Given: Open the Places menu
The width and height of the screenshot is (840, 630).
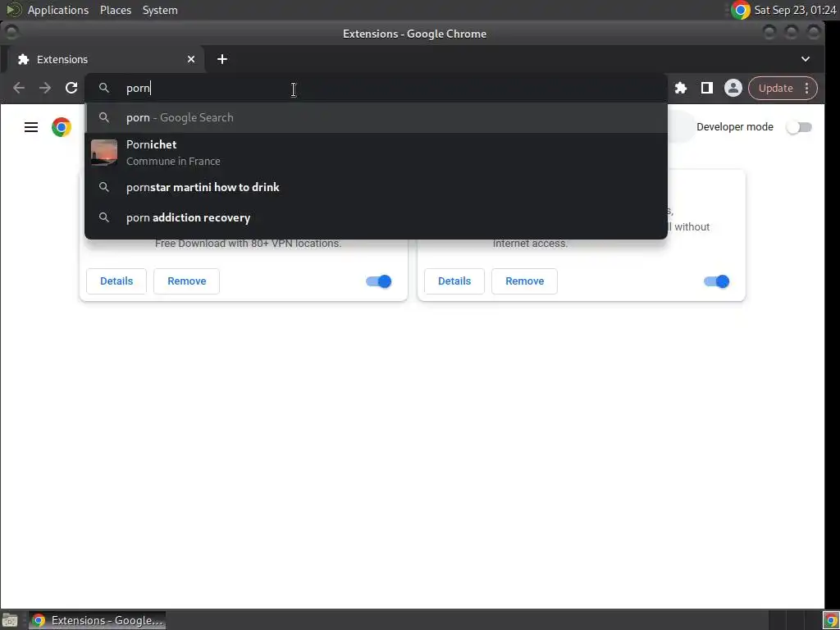Looking at the screenshot, I should [x=116, y=10].
